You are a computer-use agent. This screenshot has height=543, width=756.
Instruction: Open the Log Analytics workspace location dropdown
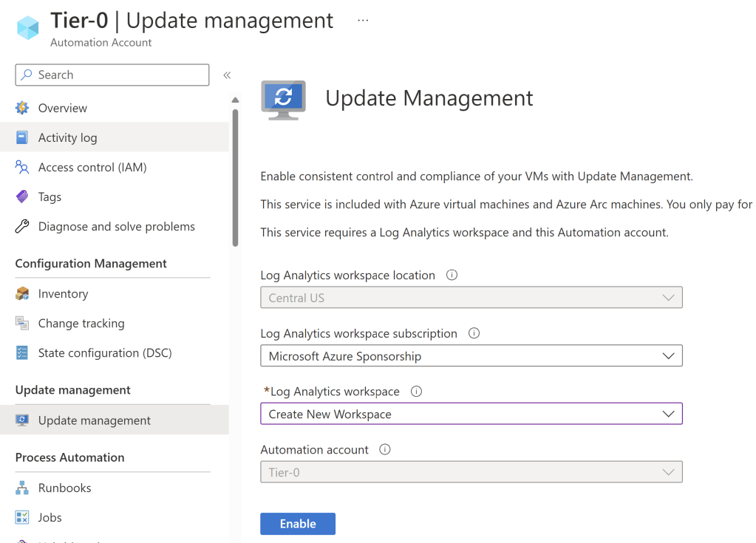[471, 298]
